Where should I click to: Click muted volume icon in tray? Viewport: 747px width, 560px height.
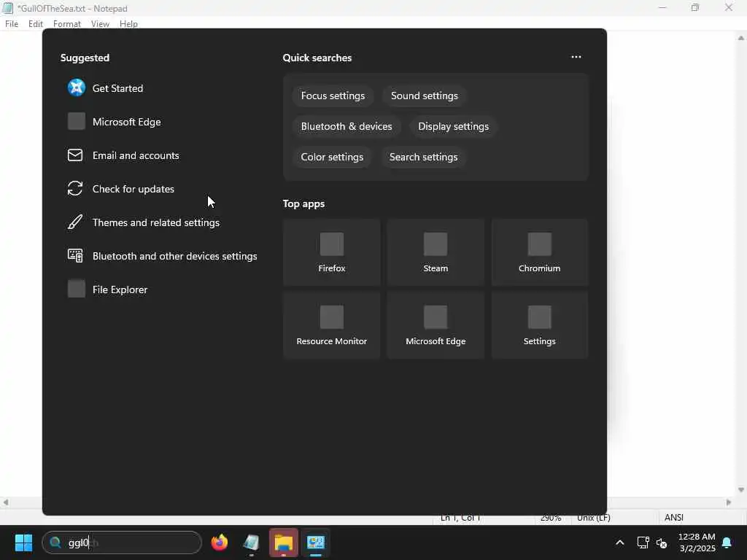[x=662, y=542]
